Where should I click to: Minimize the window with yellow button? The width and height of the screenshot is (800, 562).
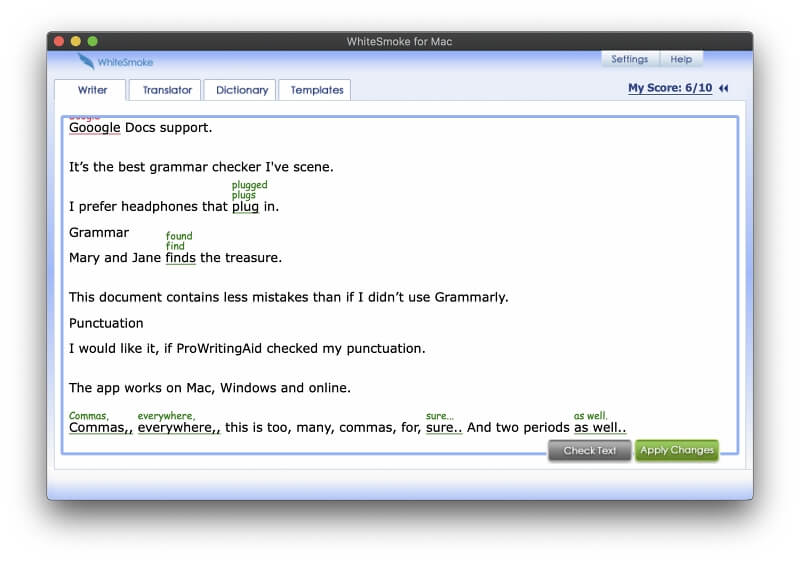click(76, 41)
